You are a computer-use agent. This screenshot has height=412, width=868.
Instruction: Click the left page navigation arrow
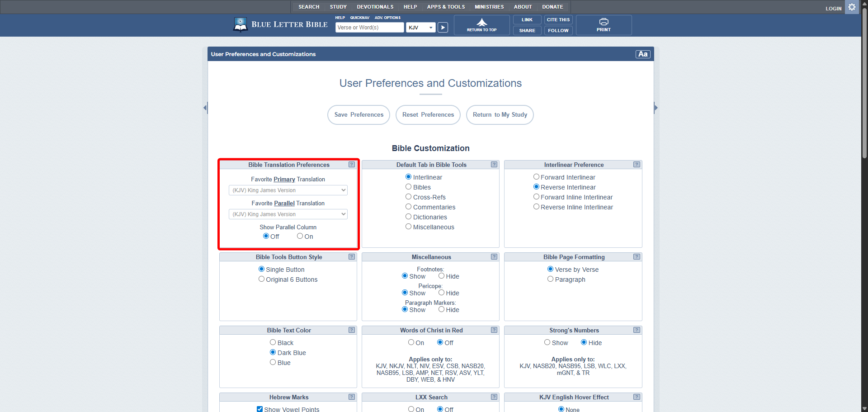pyautogui.click(x=205, y=108)
